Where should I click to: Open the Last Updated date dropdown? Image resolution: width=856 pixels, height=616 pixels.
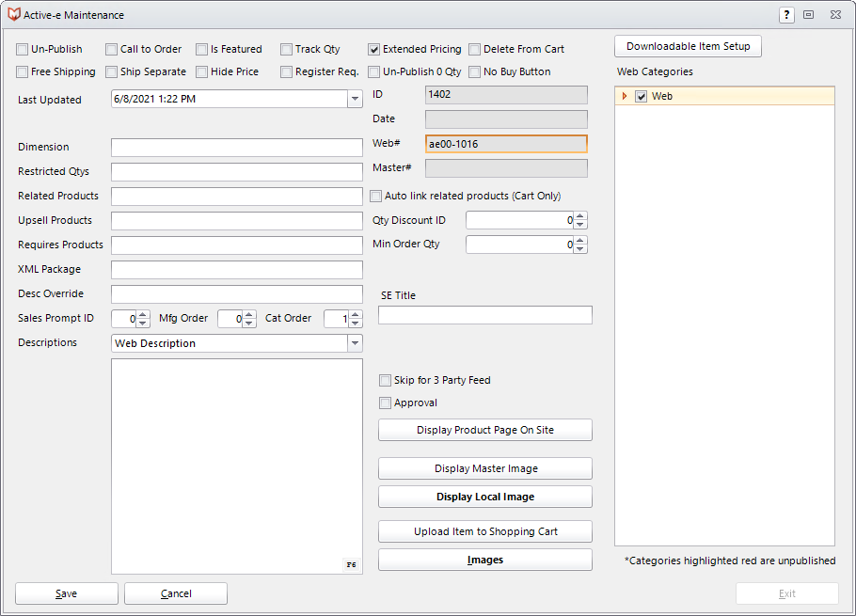tap(355, 99)
